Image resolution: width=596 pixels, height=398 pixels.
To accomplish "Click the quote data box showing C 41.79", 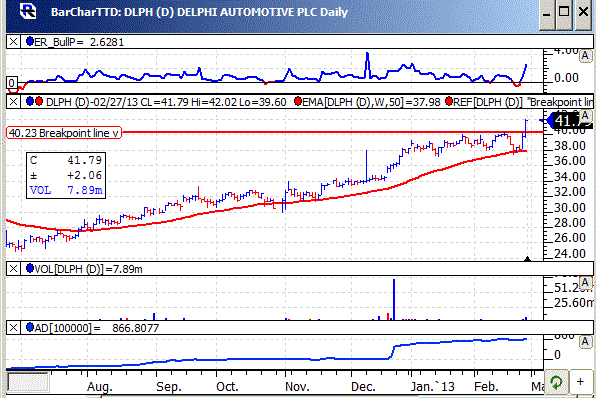I will point(66,175).
